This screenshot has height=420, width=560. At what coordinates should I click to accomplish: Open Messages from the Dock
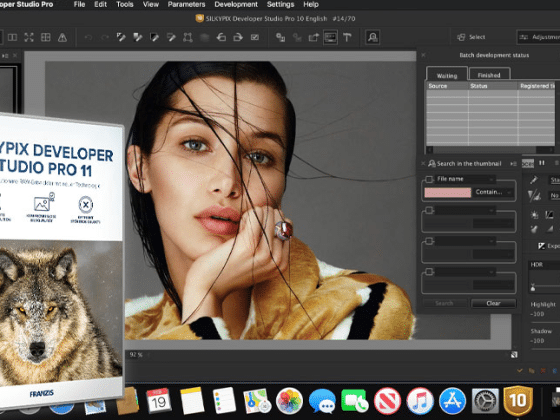[322, 400]
